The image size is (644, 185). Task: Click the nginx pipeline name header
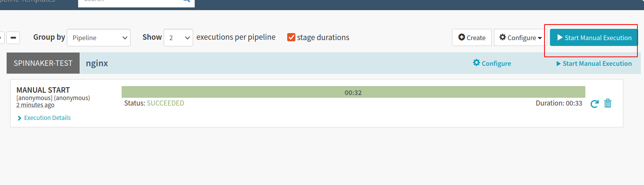tap(97, 63)
